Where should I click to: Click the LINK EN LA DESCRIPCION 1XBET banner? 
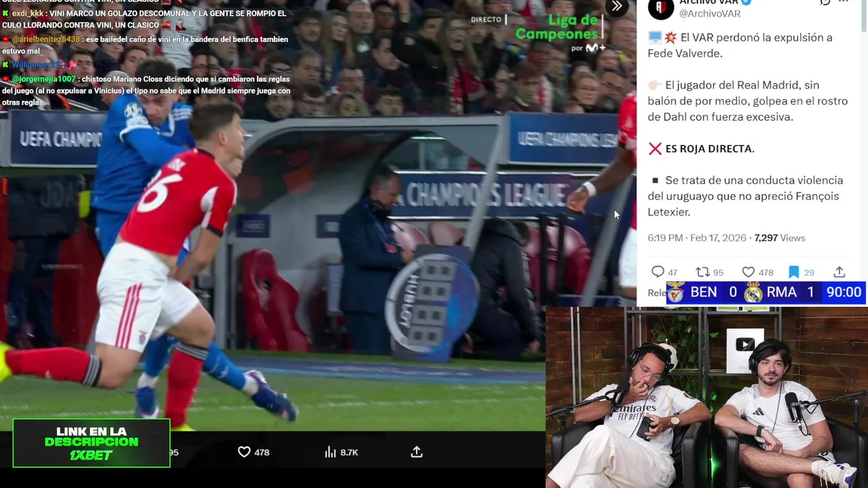click(x=92, y=443)
